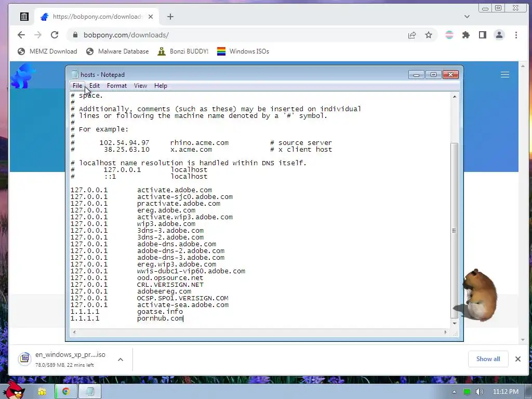The width and height of the screenshot is (532, 399).
Task: Open Notepad Format menu
Action: [x=117, y=86]
